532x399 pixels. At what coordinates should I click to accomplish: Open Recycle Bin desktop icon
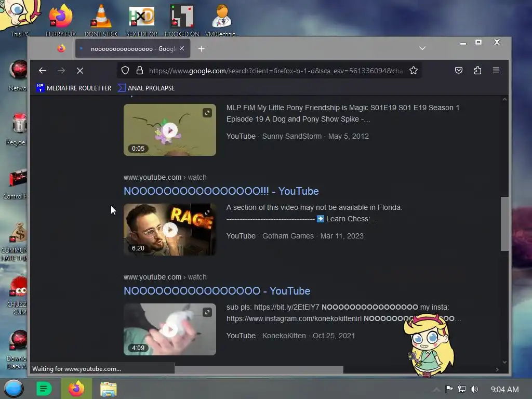click(17, 129)
